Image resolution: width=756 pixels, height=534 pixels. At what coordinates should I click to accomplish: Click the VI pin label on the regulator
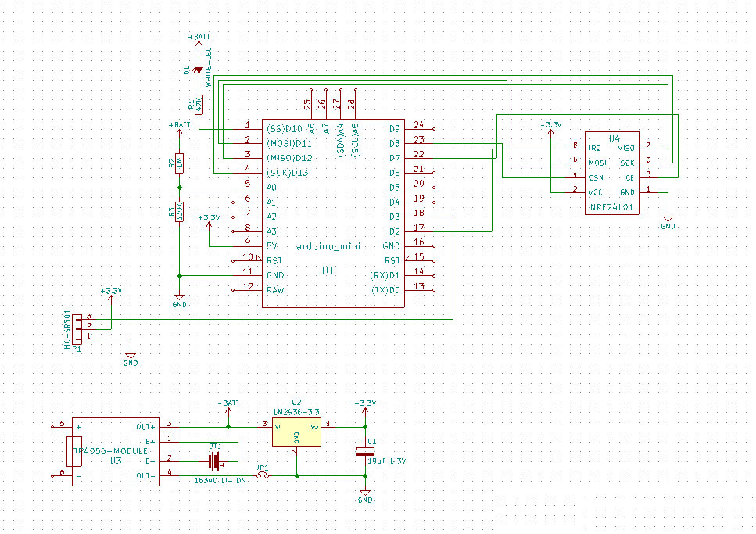coord(278,427)
